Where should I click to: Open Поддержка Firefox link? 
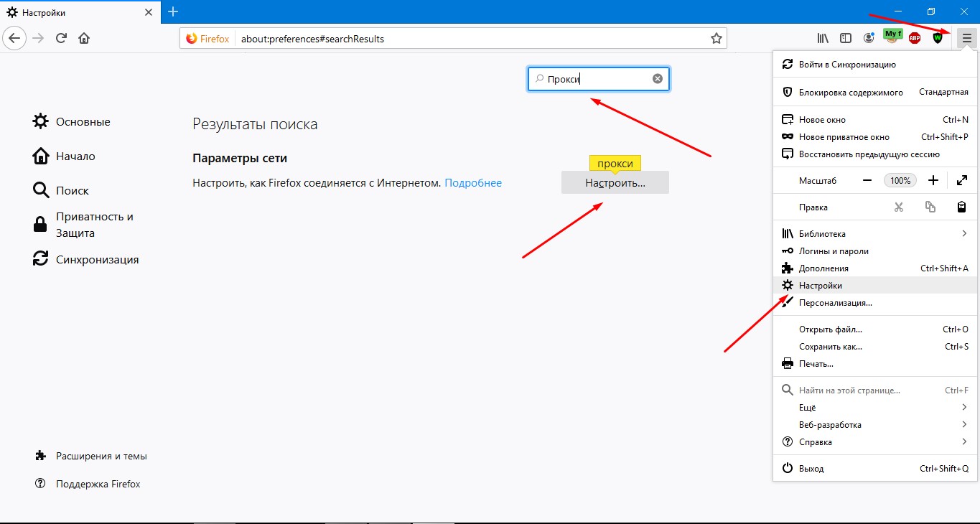pyautogui.click(x=88, y=485)
